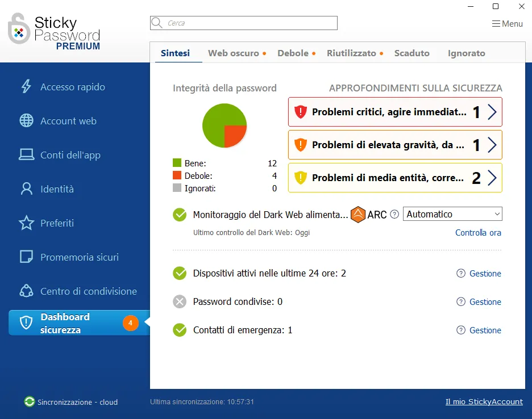Click the password integrity pie chart
Screen dimensions: 532x419
[x=225, y=125]
